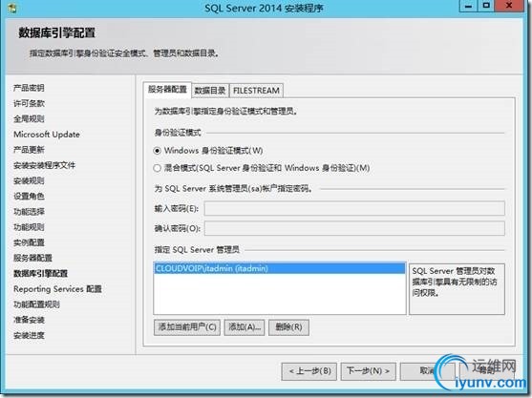Click 服务器配置 step in left sidebar
Image resolution: width=532 pixels, height=398 pixels.
[32, 259]
